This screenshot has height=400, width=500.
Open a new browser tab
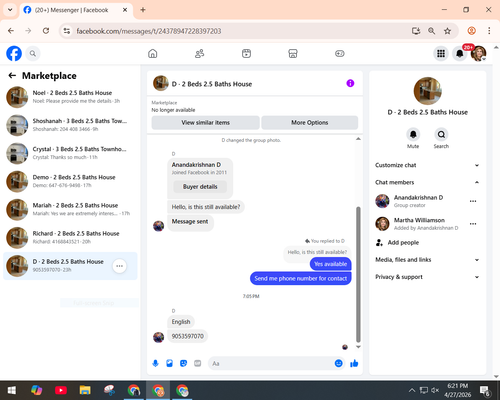click(x=143, y=10)
